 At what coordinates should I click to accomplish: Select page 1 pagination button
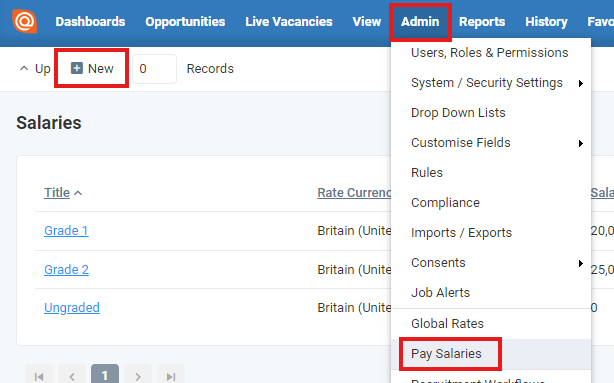point(105,375)
